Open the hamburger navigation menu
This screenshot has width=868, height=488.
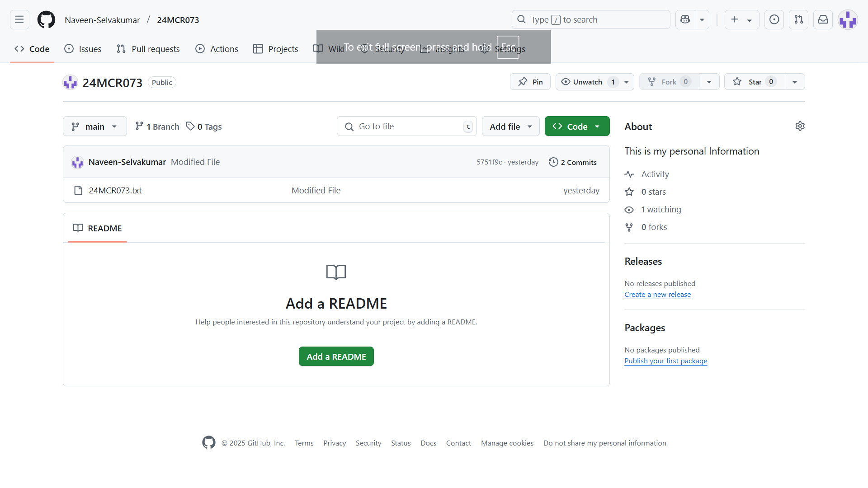(x=19, y=19)
